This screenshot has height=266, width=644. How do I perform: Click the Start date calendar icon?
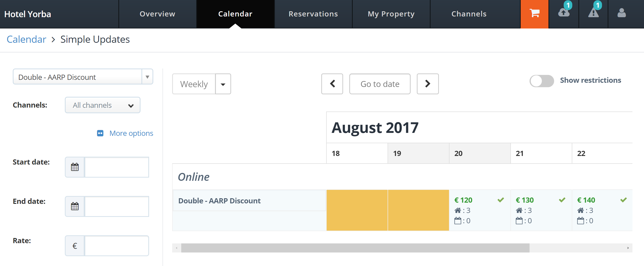(75, 167)
